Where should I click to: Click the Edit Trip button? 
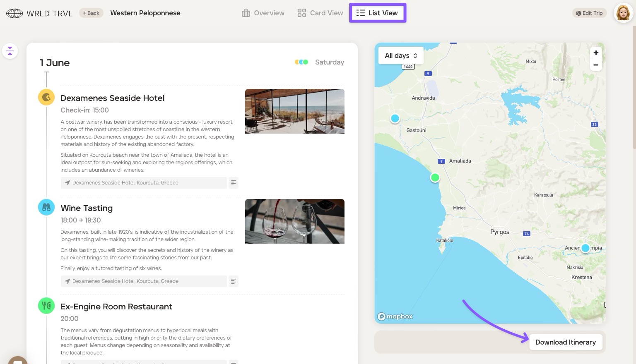(589, 13)
